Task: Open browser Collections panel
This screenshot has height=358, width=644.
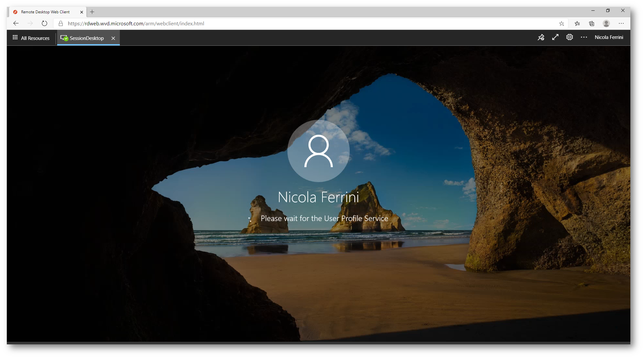Action: pyautogui.click(x=591, y=23)
